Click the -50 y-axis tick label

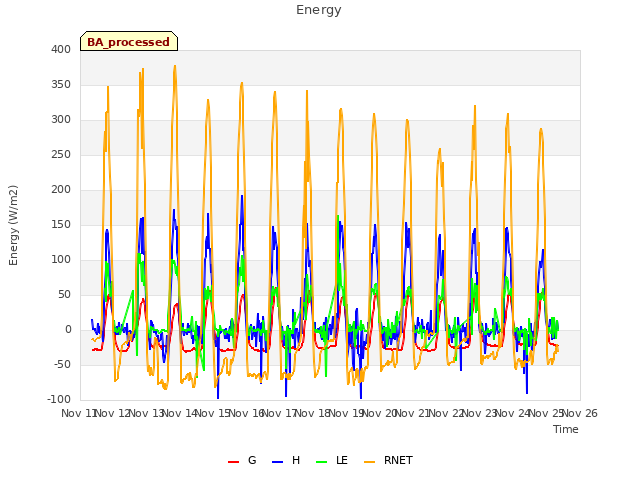tap(62, 364)
